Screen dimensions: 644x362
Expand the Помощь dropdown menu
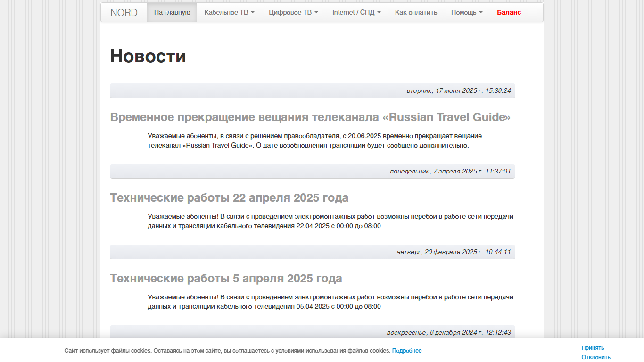[x=467, y=13]
